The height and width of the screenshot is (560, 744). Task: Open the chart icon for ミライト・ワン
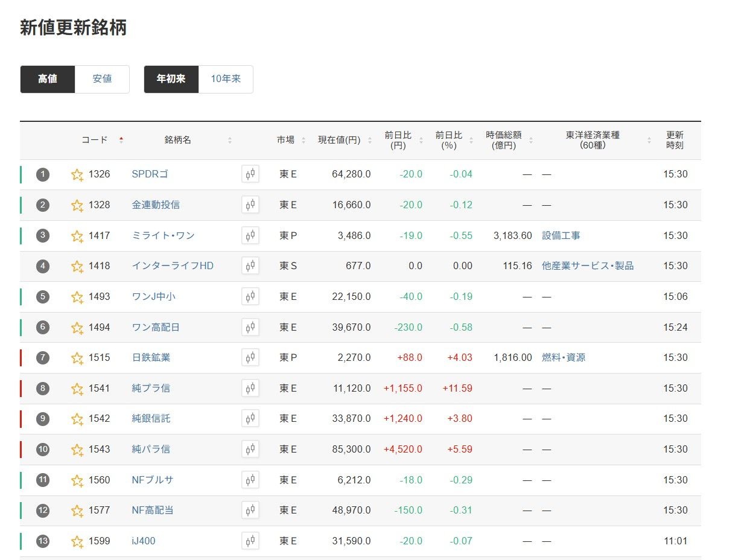(x=250, y=235)
